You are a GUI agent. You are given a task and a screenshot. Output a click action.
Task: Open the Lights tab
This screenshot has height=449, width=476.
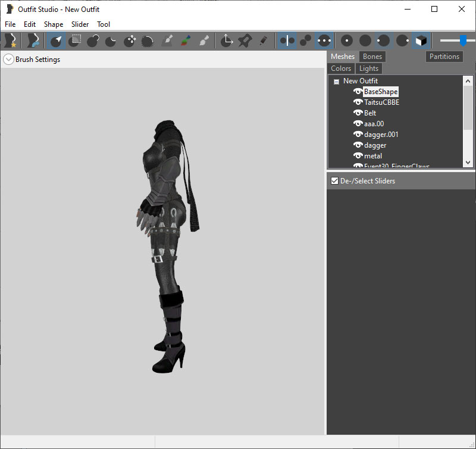[x=369, y=68]
